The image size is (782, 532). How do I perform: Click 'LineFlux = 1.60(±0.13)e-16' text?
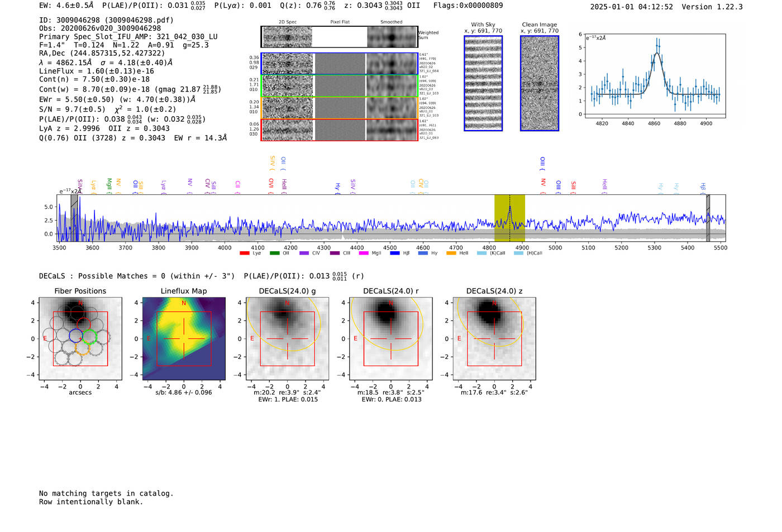point(97,71)
